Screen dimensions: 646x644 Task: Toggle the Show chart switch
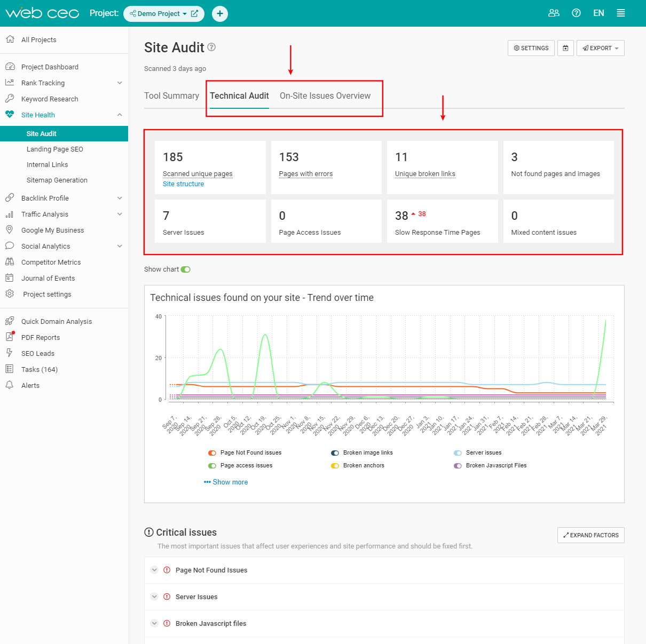(186, 269)
